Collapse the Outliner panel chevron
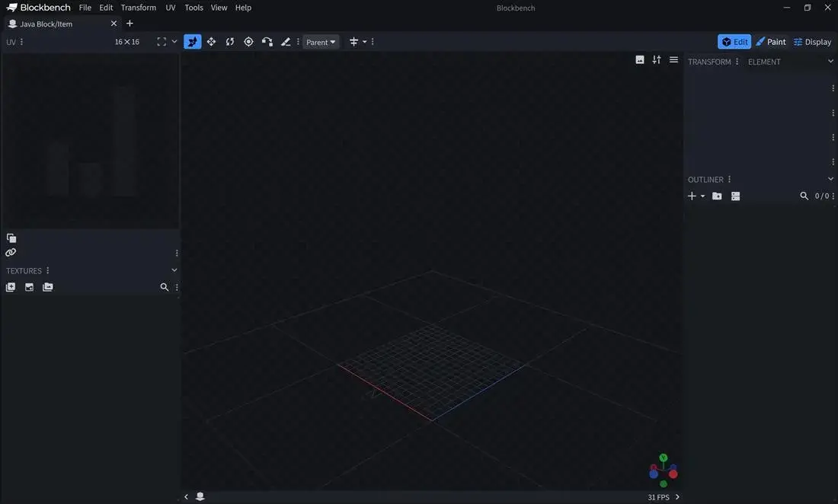The height and width of the screenshot is (504, 838). (830, 179)
